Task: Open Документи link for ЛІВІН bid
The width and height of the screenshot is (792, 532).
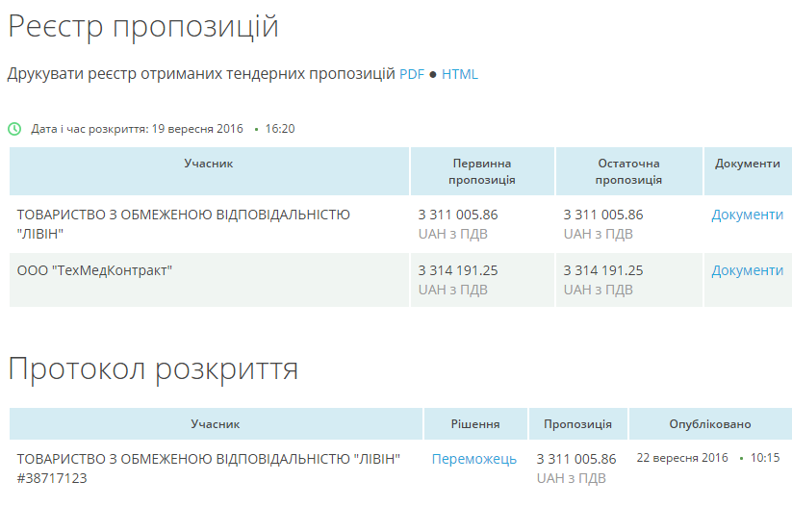Action: pyautogui.click(x=747, y=215)
